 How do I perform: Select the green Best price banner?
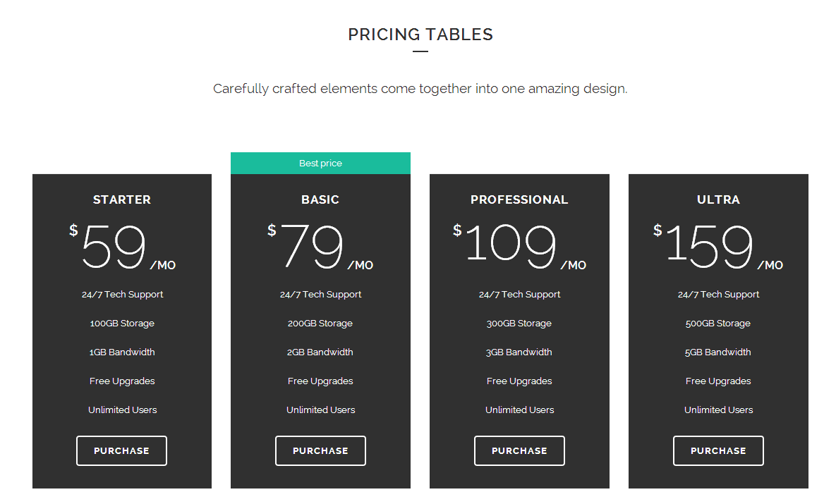320,163
